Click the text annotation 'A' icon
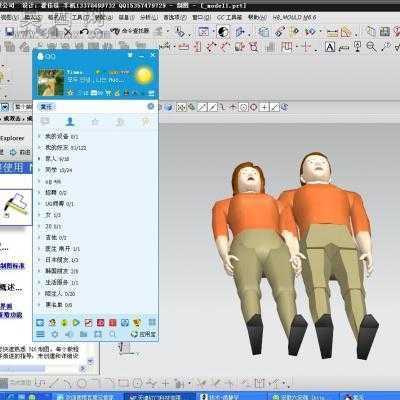The image size is (400, 400). [x=330, y=47]
